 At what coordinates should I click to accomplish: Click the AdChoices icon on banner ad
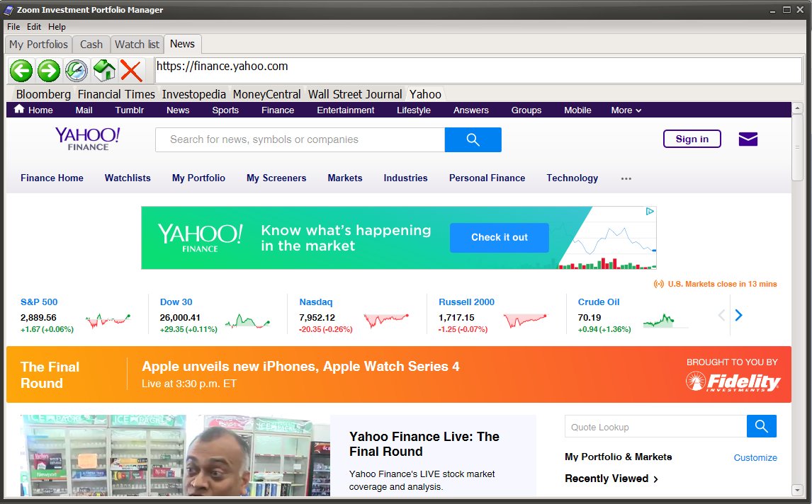(650, 211)
